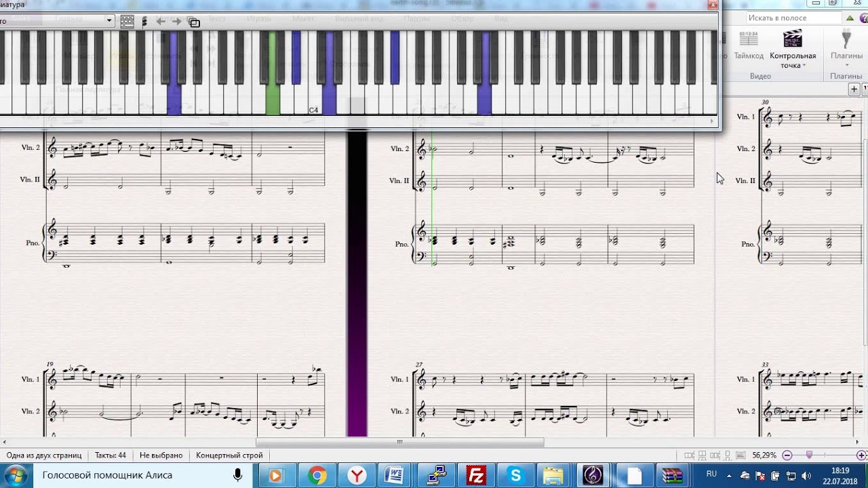Viewport: 868px width, 488px height.
Task: Click the second page-layout icon in status bar
Action: point(701,455)
